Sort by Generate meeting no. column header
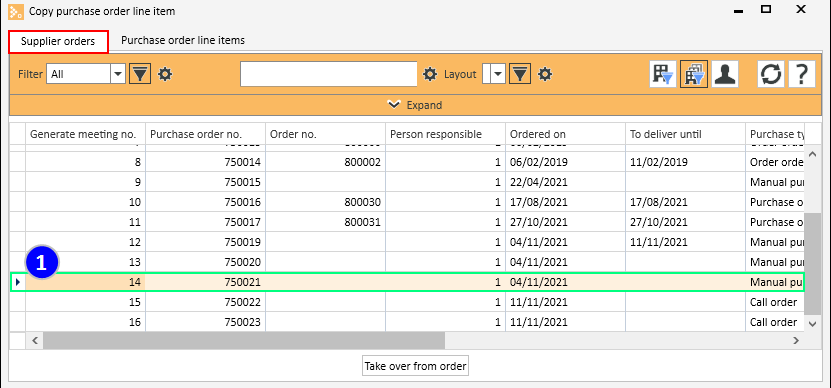Image resolution: width=831 pixels, height=388 pixels. click(85, 134)
